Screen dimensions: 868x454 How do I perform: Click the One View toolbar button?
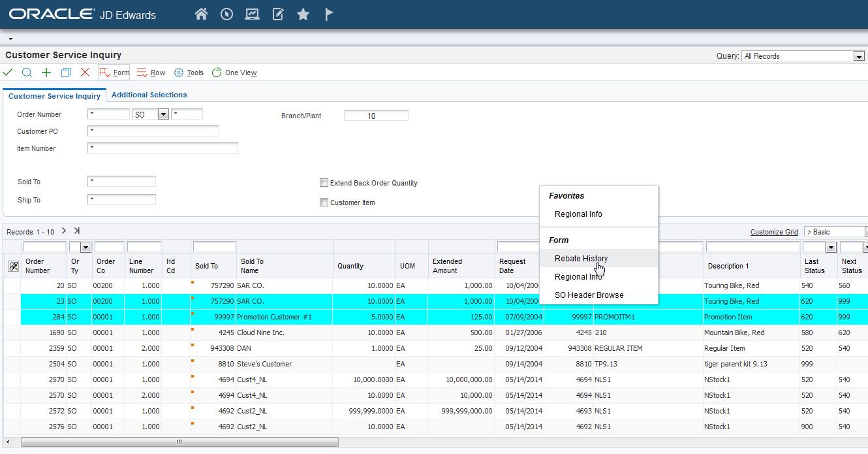tap(234, 73)
